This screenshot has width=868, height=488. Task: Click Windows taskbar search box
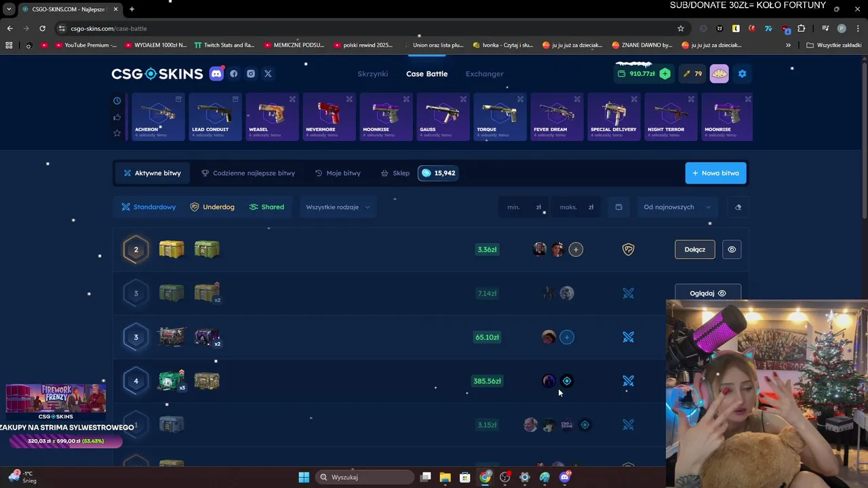point(365,477)
